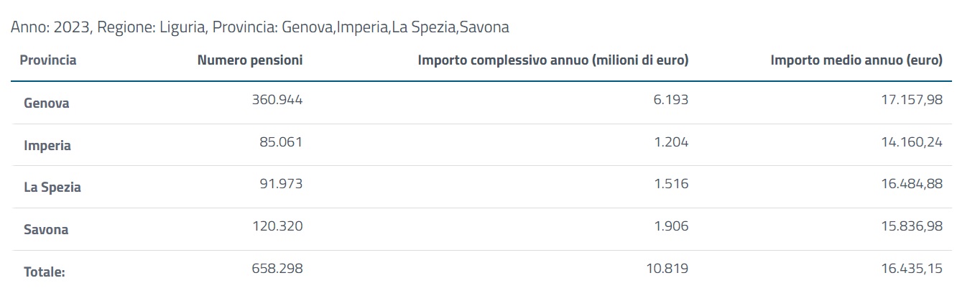This screenshot has height=301, width=980.
Task: Click the Totale row label
Action: coord(45,272)
